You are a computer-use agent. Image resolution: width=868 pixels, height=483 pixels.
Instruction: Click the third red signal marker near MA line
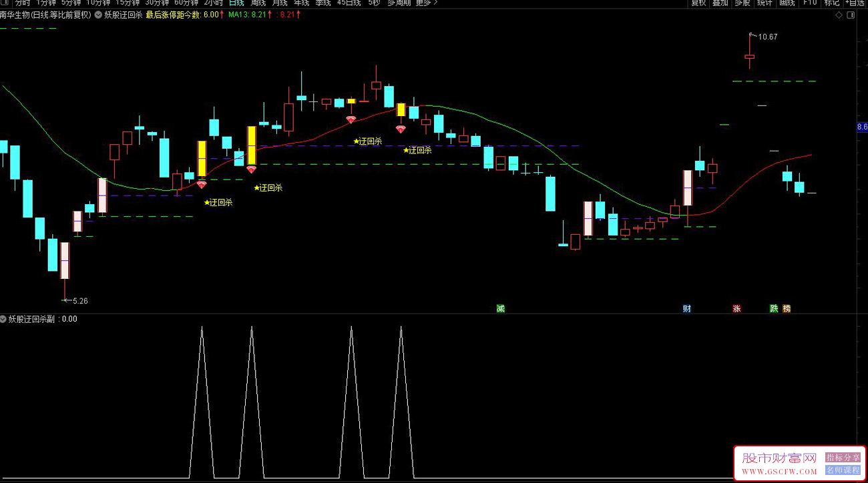tap(351, 119)
